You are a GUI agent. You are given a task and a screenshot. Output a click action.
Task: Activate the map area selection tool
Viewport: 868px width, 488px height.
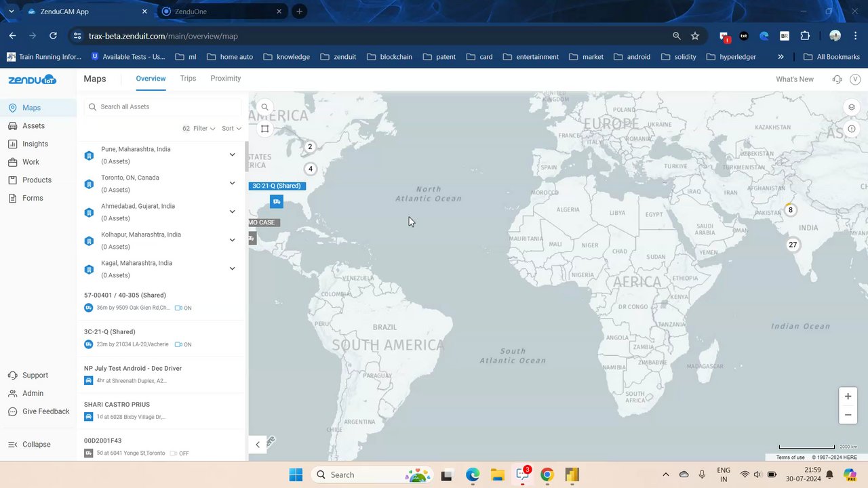[265, 129]
